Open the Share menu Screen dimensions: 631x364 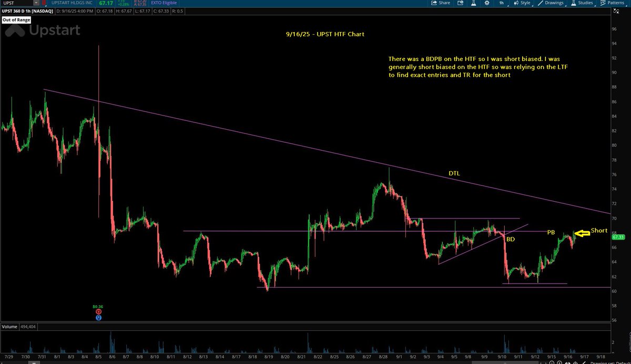point(441,3)
